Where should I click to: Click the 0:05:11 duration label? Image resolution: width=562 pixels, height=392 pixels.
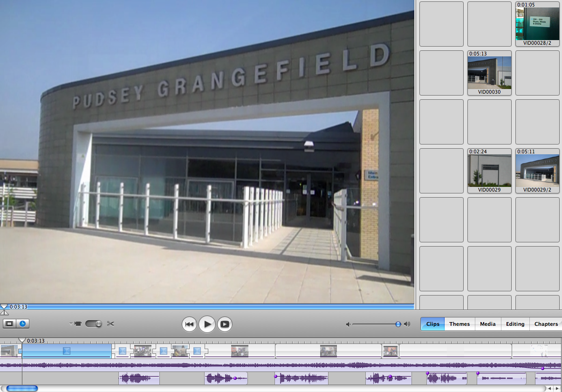[x=526, y=151]
